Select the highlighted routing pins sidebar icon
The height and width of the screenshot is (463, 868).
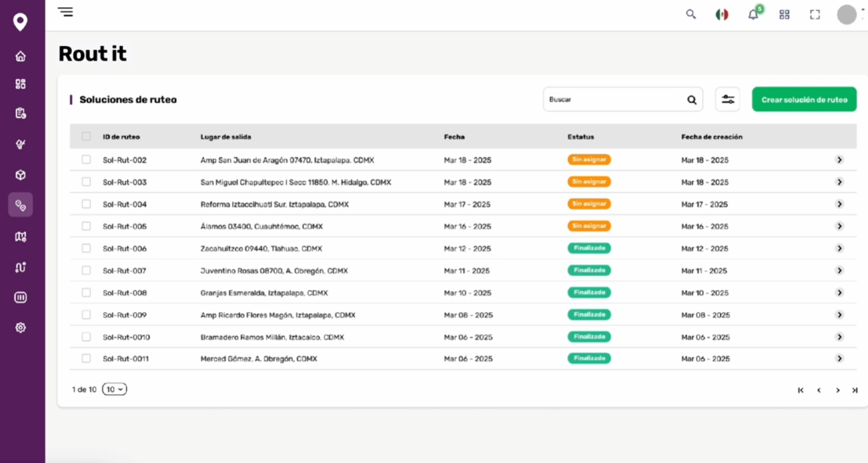(x=20, y=205)
